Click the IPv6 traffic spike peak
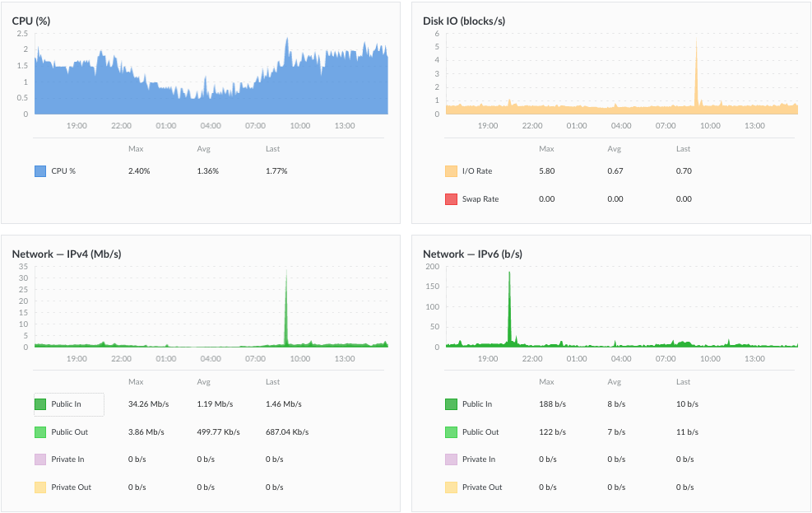Screen dimensions: 812x513 [x=509, y=273]
